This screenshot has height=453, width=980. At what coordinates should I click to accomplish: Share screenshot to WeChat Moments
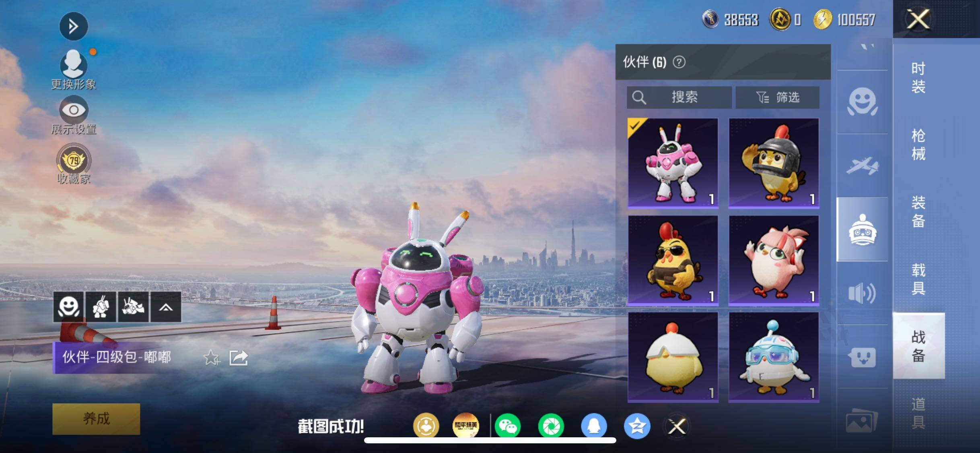click(551, 426)
